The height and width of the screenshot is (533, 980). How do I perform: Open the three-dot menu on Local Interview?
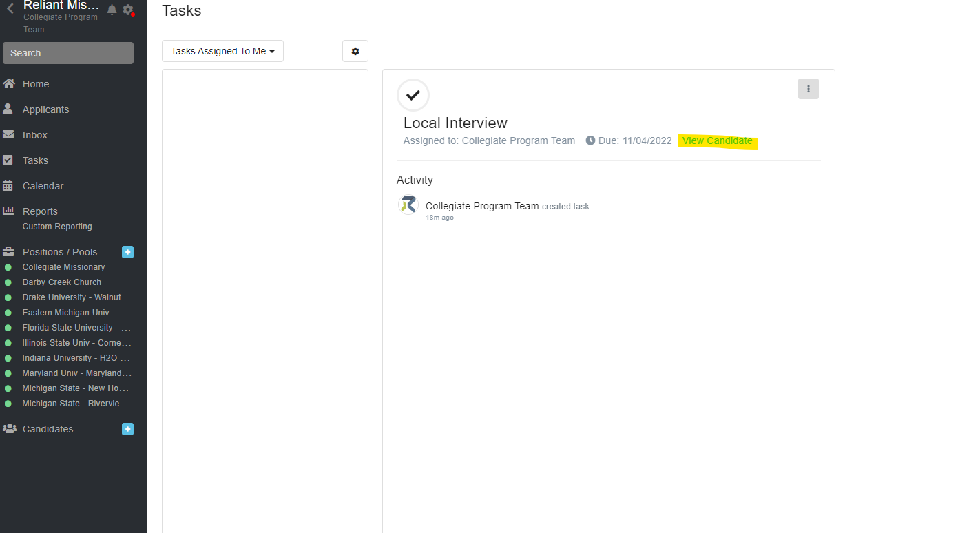click(x=808, y=89)
